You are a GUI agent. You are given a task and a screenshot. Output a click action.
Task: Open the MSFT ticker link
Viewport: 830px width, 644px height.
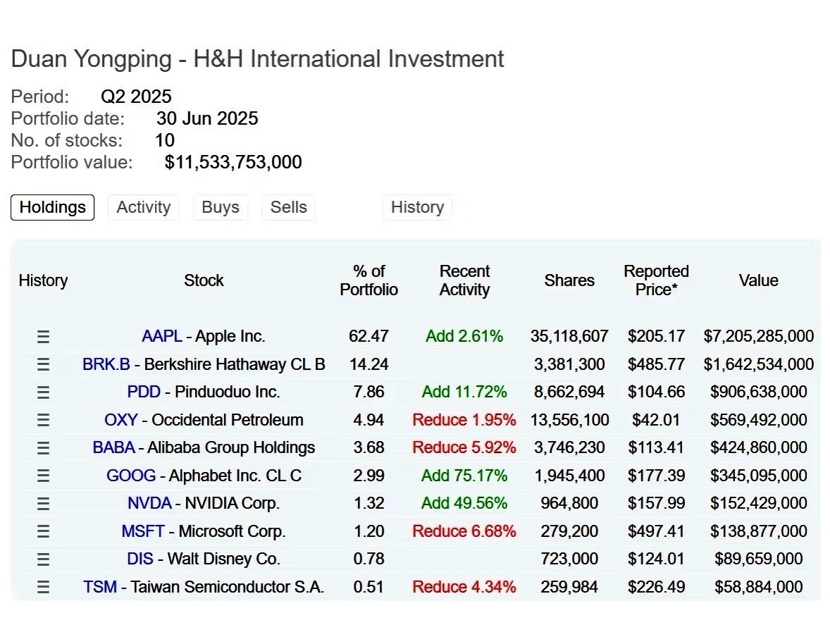pos(143,531)
